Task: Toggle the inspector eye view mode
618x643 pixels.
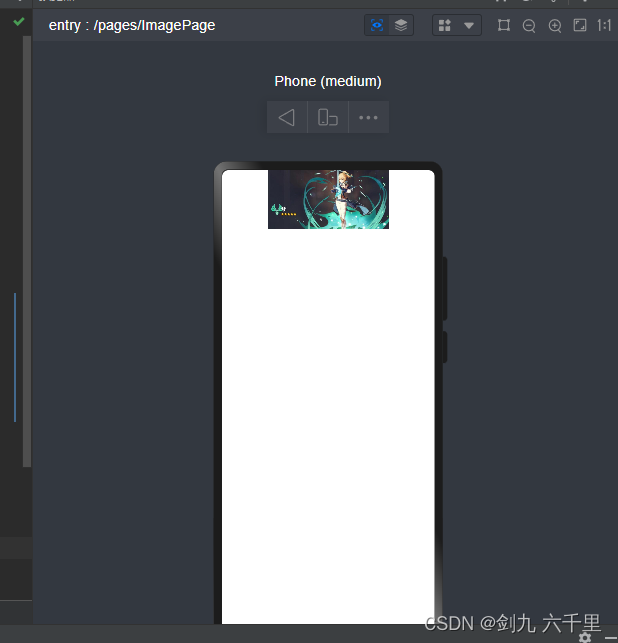Action: [377, 25]
